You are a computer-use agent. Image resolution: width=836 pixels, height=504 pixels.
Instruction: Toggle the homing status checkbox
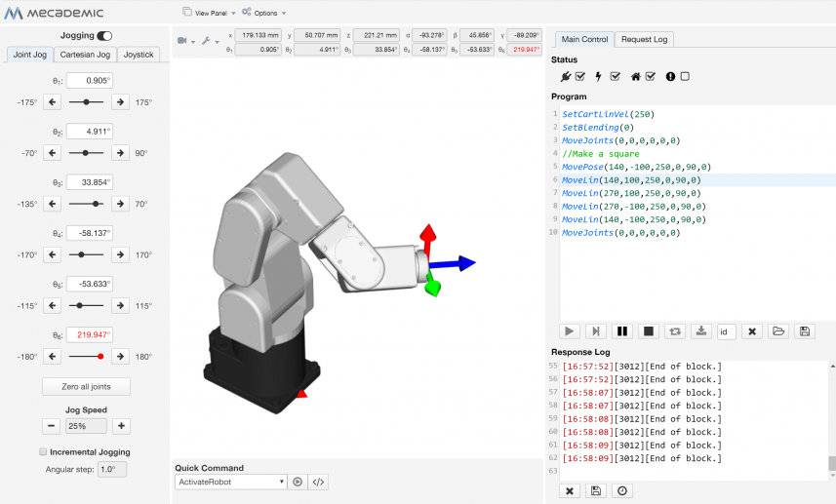[x=651, y=76]
